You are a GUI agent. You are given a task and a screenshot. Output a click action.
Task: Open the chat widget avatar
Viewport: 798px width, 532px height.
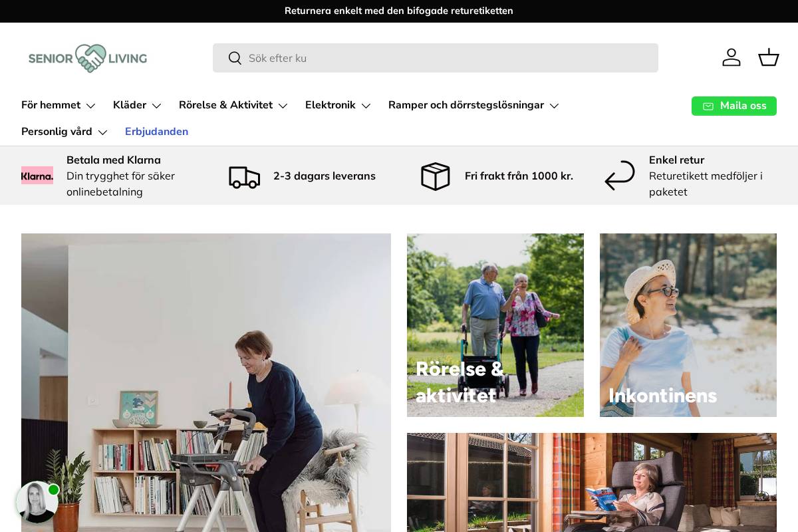click(x=37, y=503)
